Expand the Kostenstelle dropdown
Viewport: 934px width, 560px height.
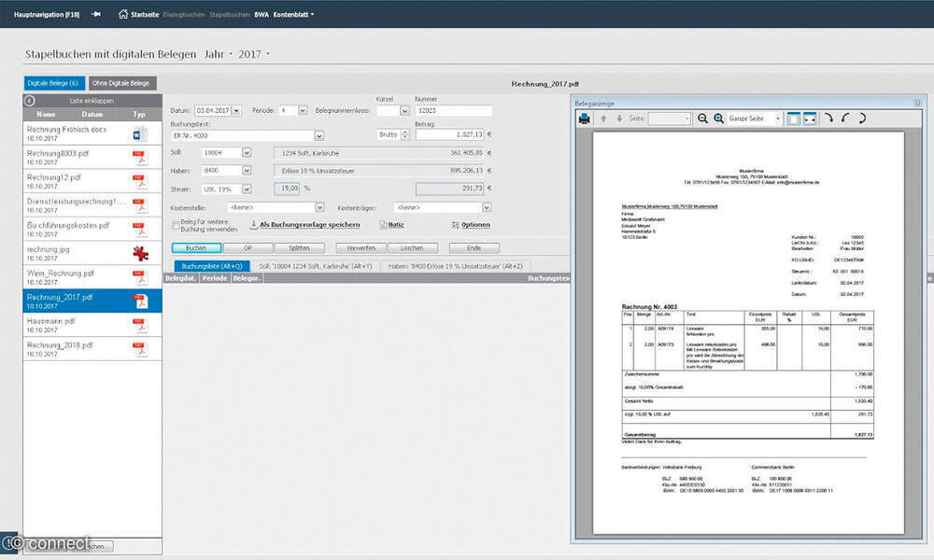click(x=318, y=207)
